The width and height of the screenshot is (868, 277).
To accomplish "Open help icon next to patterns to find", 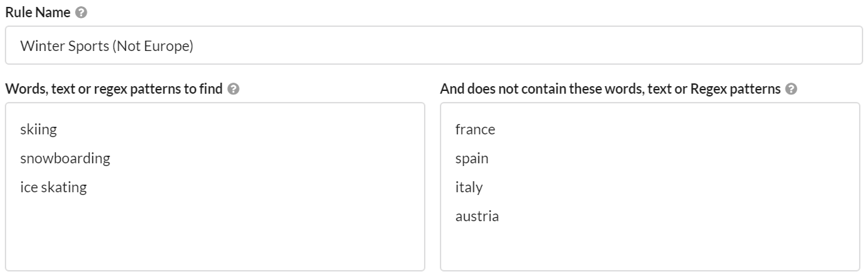I will point(233,89).
